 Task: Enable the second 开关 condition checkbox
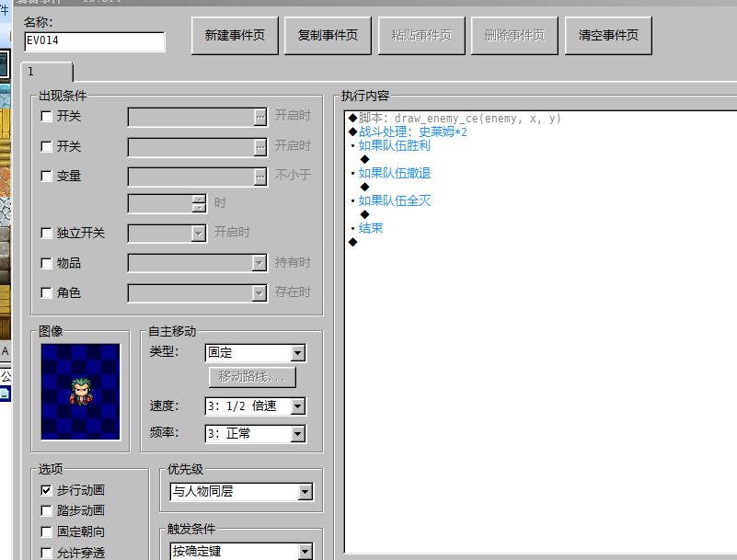coord(46,146)
